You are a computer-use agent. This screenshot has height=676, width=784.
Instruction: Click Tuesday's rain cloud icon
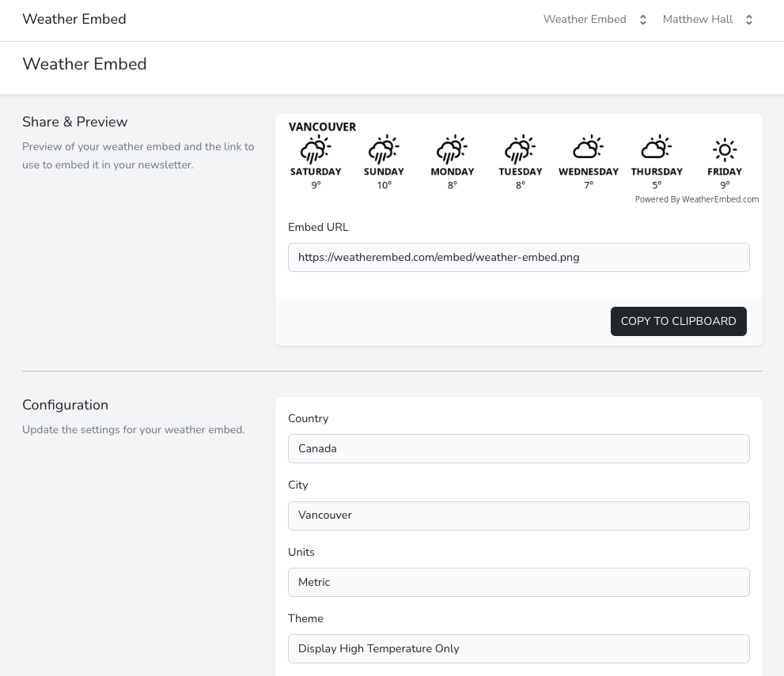520,149
